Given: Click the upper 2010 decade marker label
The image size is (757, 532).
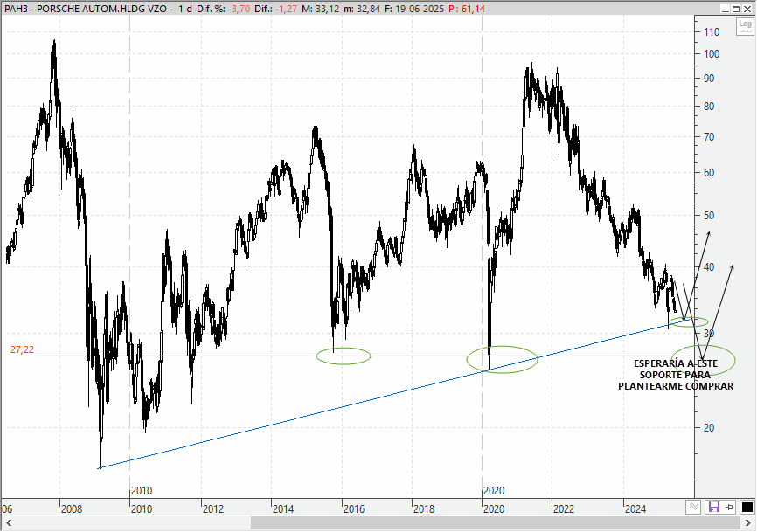Looking at the screenshot, I should 142,491.
